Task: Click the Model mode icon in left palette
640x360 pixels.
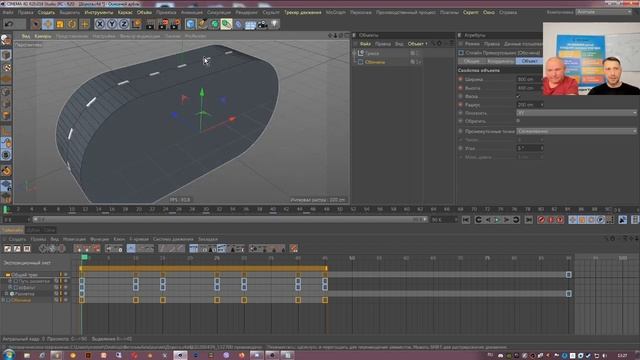Action: click(6, 55)
